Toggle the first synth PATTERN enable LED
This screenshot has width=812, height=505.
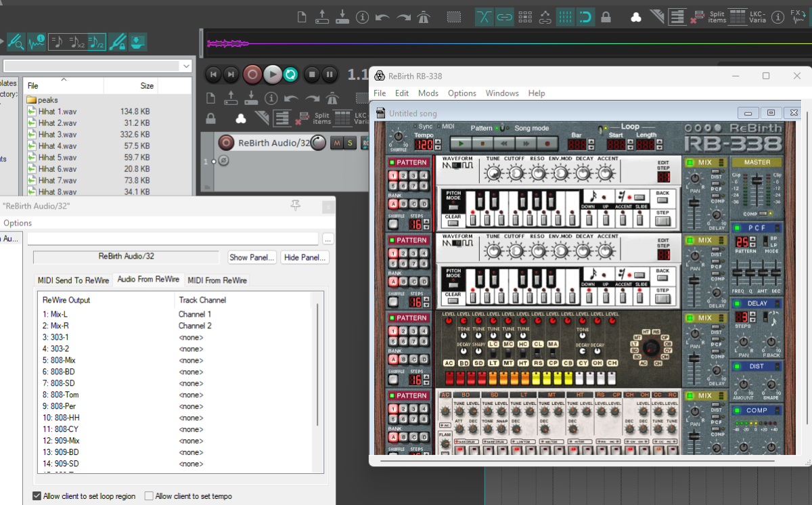pos(392,162)
